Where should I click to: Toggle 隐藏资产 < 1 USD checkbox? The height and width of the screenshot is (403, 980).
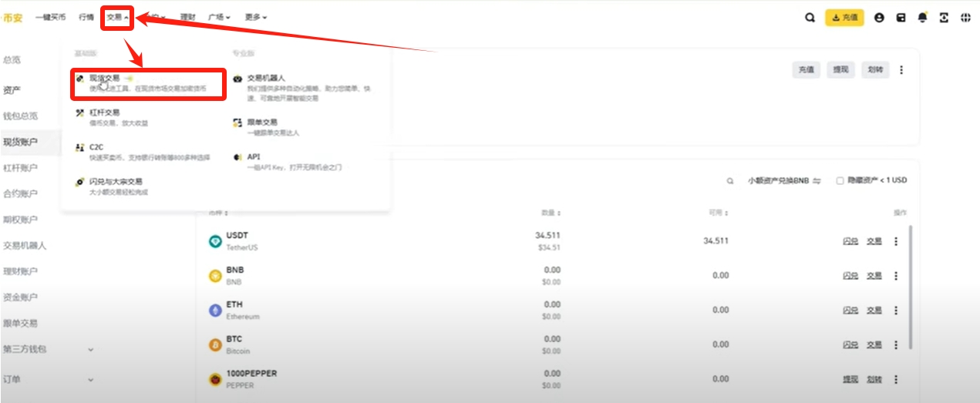pyautogui.click(x=840, y=180)
